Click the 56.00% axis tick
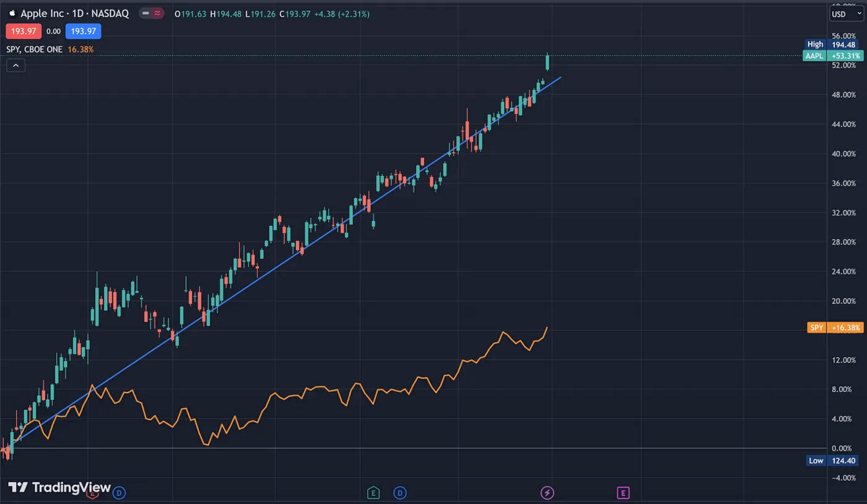 [x=844, y=36]
